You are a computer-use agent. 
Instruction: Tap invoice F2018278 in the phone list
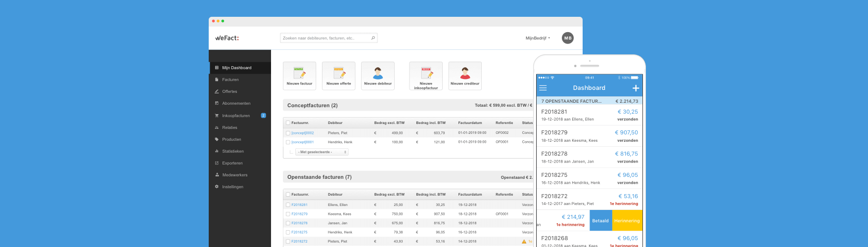point(590,157)
